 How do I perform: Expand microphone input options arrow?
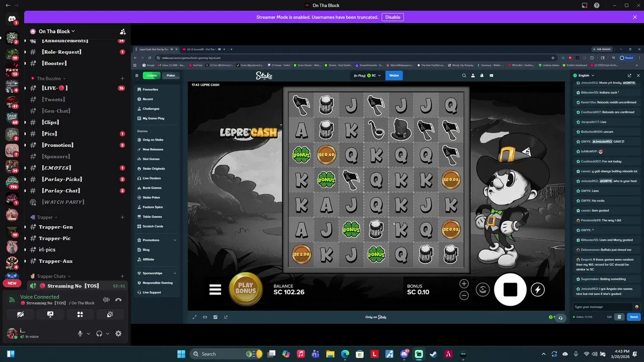89,333
